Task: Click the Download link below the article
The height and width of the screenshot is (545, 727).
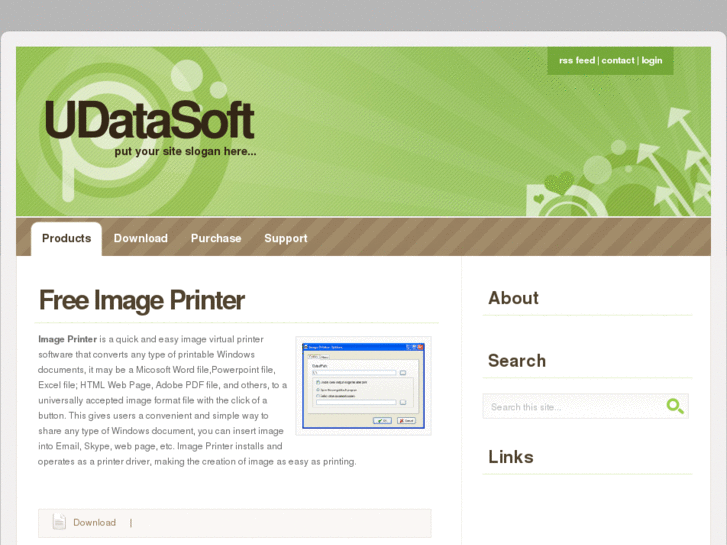Action: (95, 522)
